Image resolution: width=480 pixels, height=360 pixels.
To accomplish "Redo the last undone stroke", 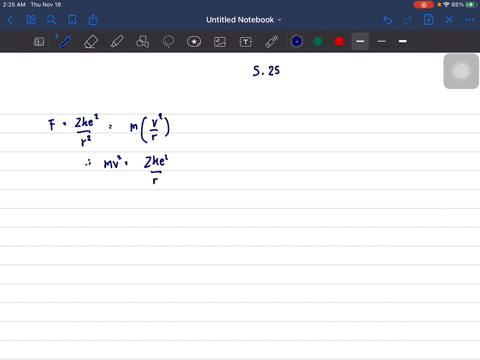I will point(408,20).
